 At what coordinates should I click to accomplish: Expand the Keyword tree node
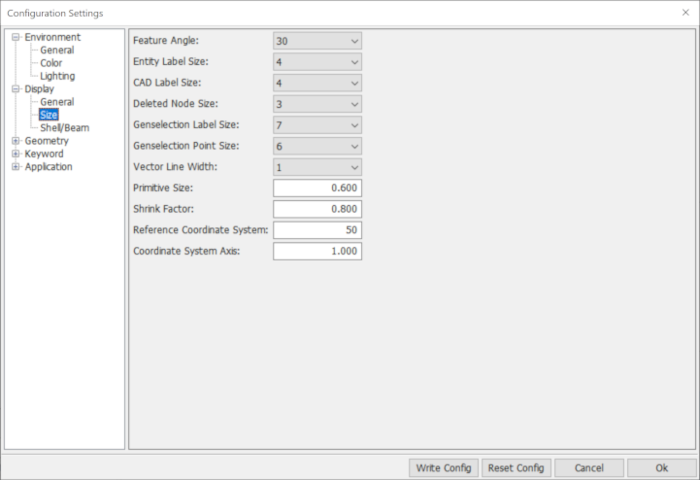pyautogui.click(x=16, y=154)
